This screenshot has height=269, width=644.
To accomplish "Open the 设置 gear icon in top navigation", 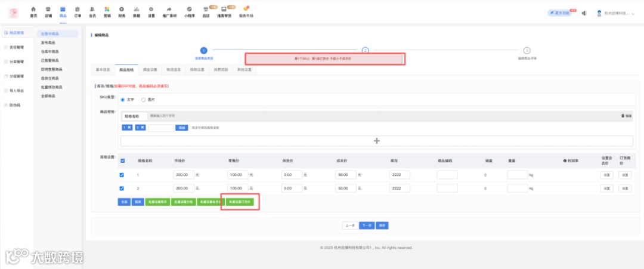I will 151,8.
